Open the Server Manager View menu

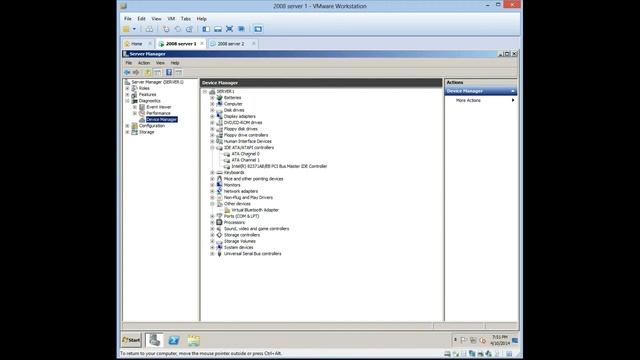160,63
